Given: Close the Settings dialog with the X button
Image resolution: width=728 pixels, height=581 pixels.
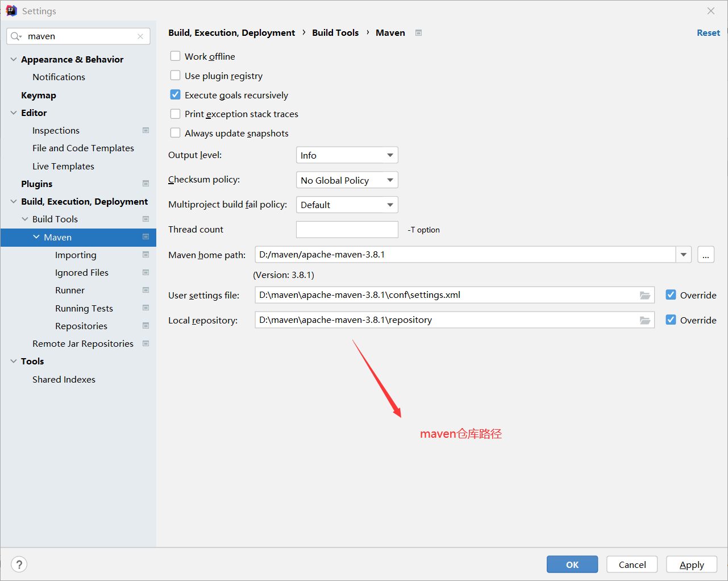Looking at the screenshot, I should pyautogui.click(x=711, y=11).
